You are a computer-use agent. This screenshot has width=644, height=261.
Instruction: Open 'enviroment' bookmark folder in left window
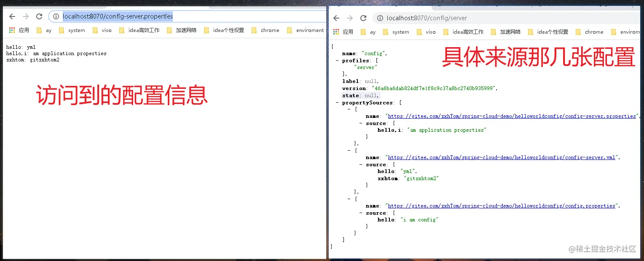tap(306, 30)
